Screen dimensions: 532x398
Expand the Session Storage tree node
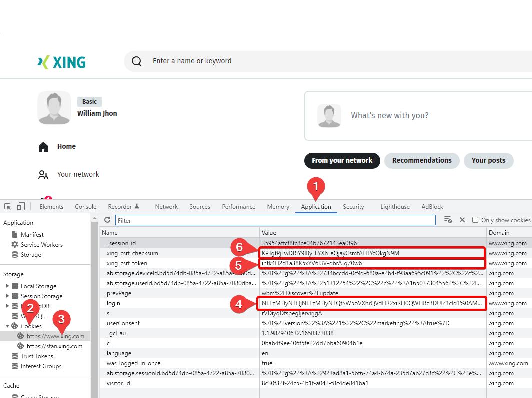pos(7,296)
